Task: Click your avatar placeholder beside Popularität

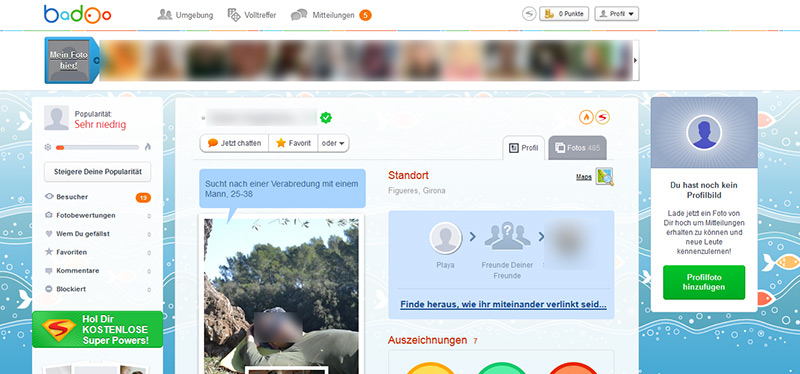Action: [56, 118]
